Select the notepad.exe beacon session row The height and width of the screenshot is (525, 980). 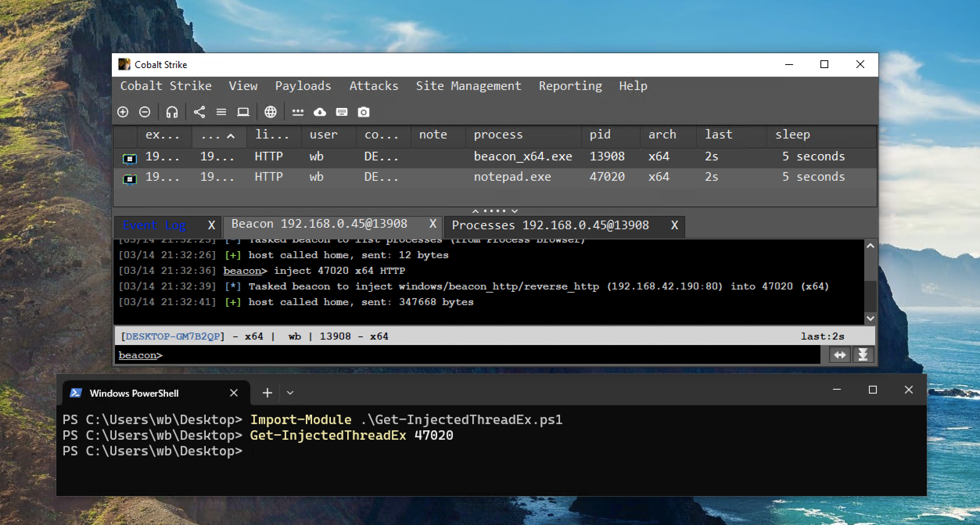(512, 177)
